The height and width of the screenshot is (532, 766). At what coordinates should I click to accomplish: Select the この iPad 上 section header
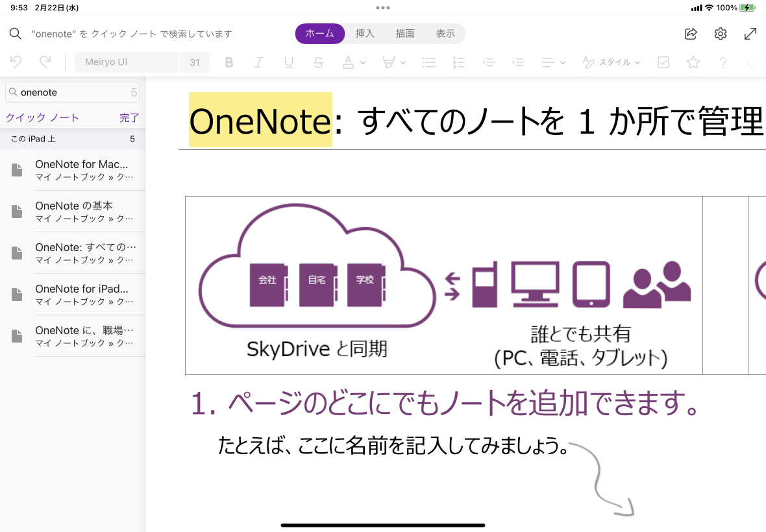click(72, 139)
